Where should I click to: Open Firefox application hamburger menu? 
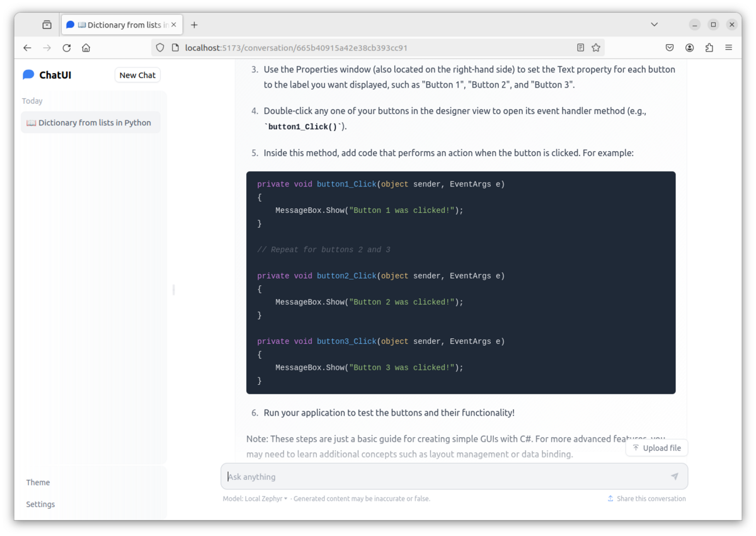point(729,48)
